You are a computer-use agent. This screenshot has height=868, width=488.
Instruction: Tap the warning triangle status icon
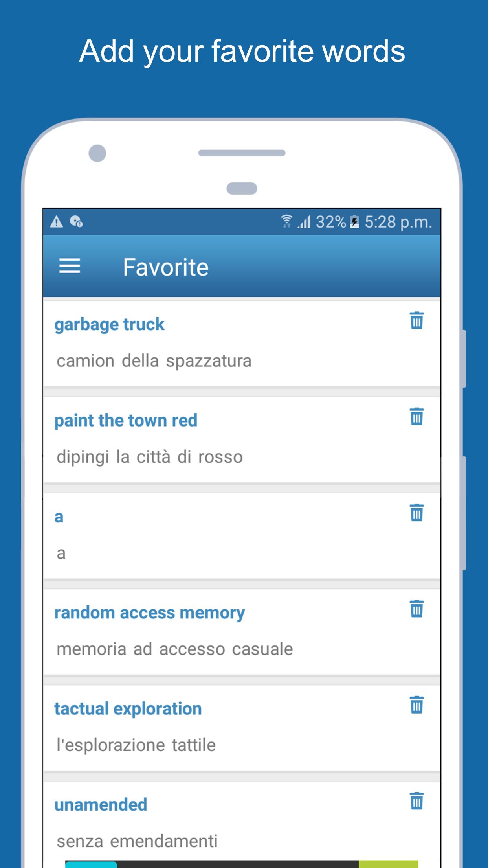[57, 222]
